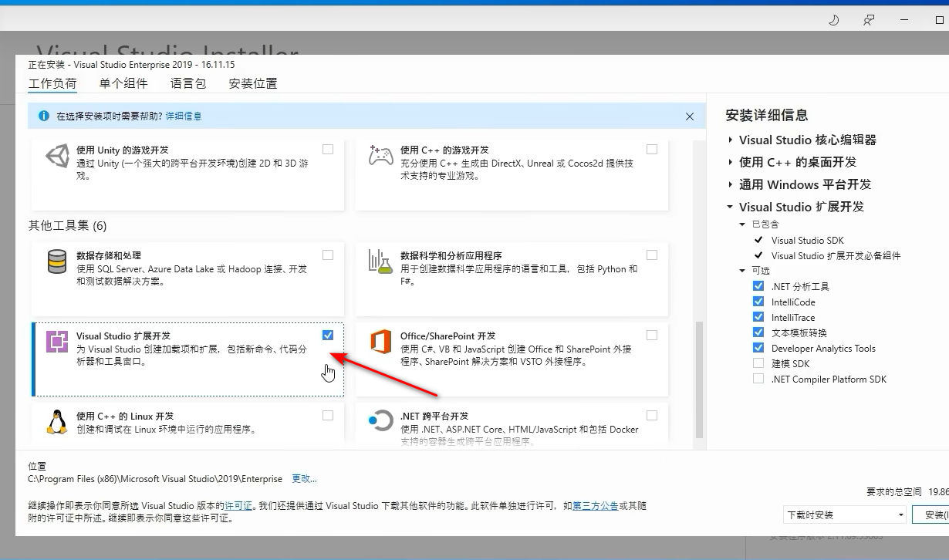Viewport: 949px width, 560px height.
Task: Click the C++ game development controller icon
Action: point(380,155)
